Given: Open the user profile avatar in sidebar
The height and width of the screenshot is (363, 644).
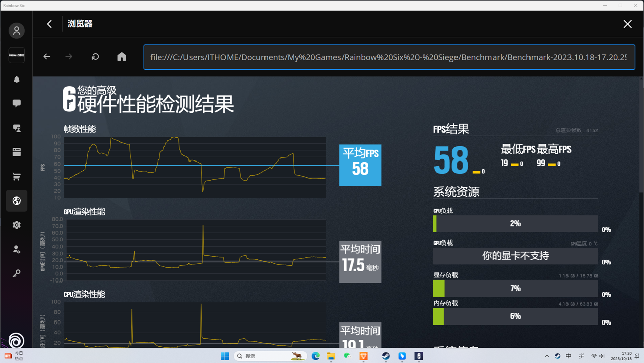Looking at the screenshot, I should click(x=17, y=31).
